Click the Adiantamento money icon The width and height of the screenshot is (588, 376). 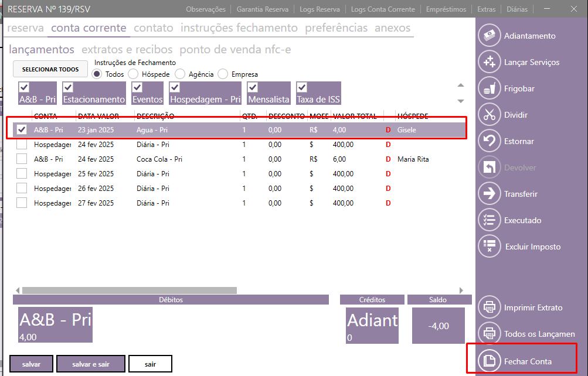[489, 36]
